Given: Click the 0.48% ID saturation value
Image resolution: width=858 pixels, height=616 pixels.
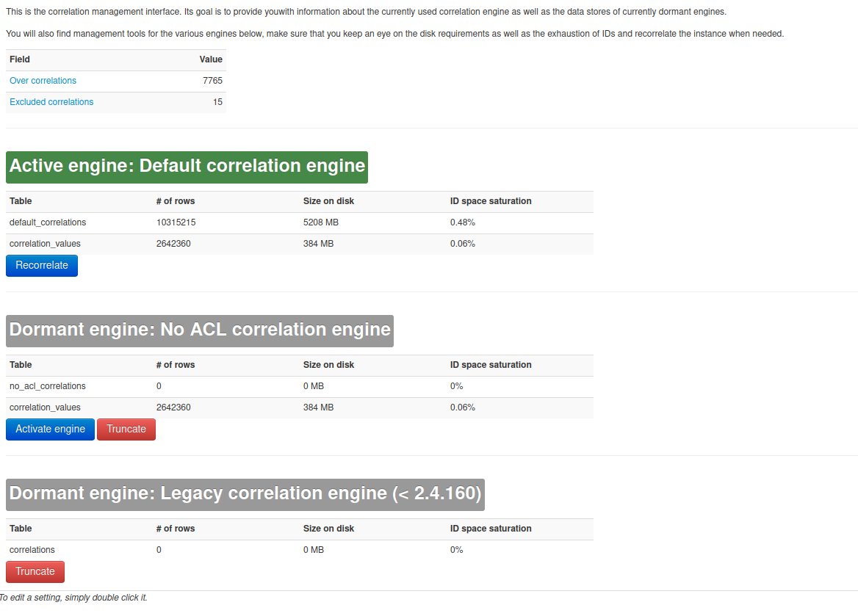Looking at the screenshot, I should (x=462, y=222).
